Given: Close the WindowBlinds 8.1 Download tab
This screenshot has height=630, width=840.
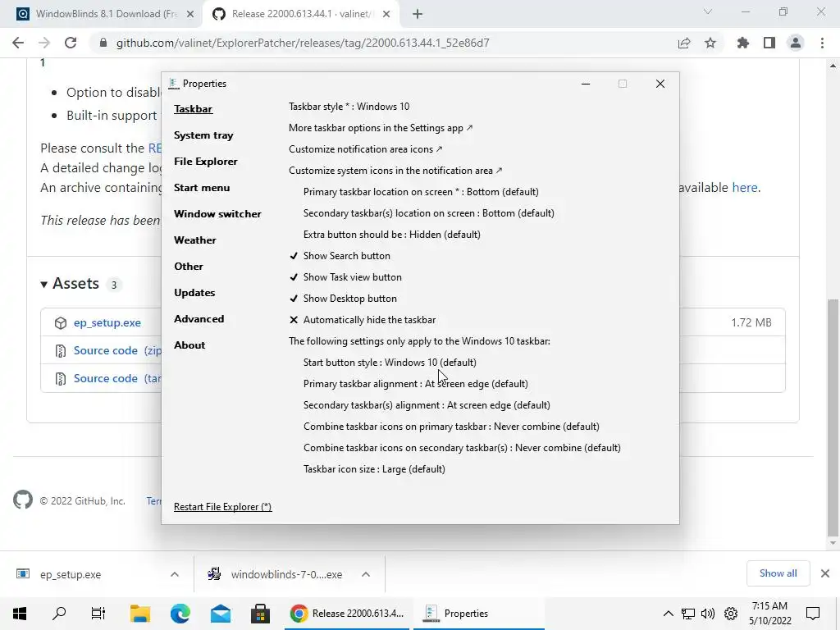Looking at the screenshot, I should pos(190,15).
